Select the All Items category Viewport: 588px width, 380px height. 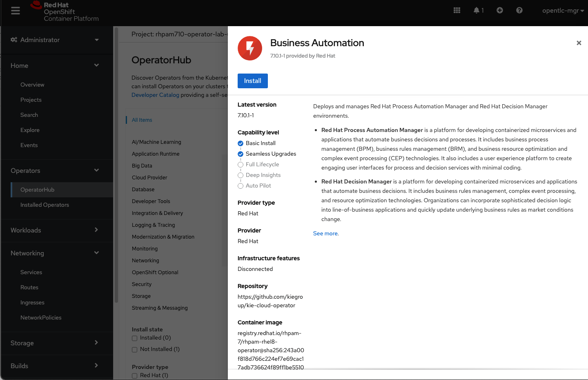pos(142,120)
